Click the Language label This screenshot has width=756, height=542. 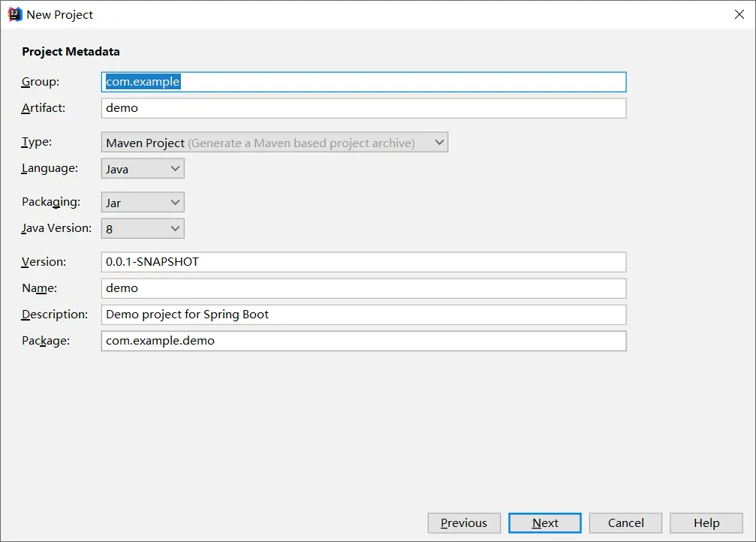(x=50, y=169)
